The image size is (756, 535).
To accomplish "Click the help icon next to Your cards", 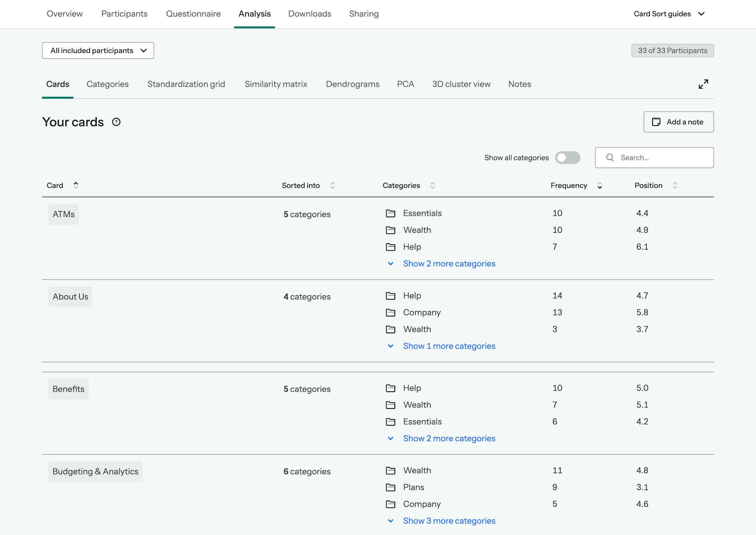I will (x=116, y=122).
